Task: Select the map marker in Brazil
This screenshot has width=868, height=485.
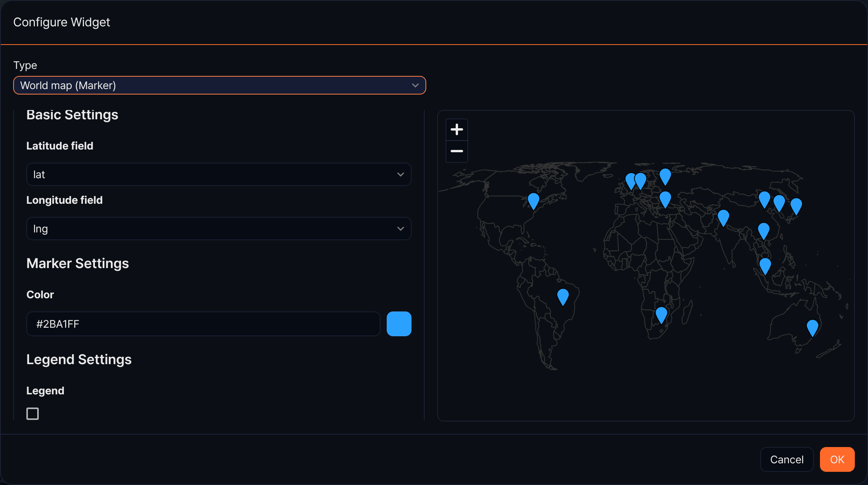Action: (x=563, y=297)
